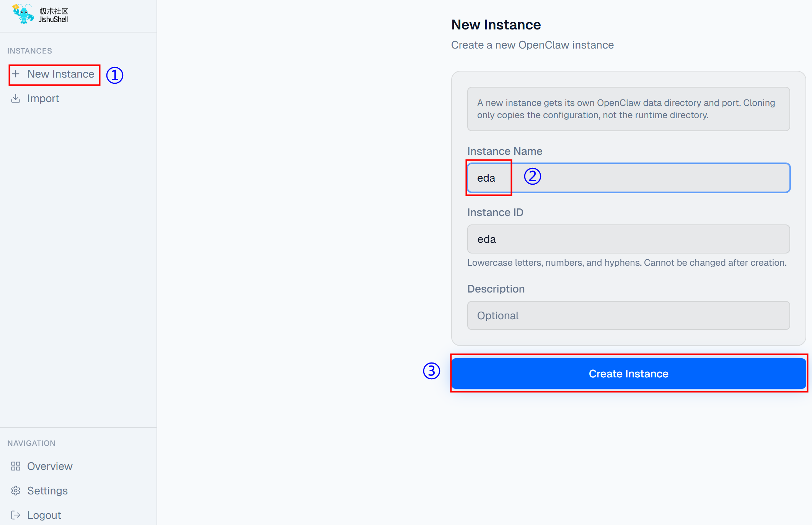Viewport: 812px width, 525px height.
Task: Click the Overview grid icon
Action: (x=16, y=466)
